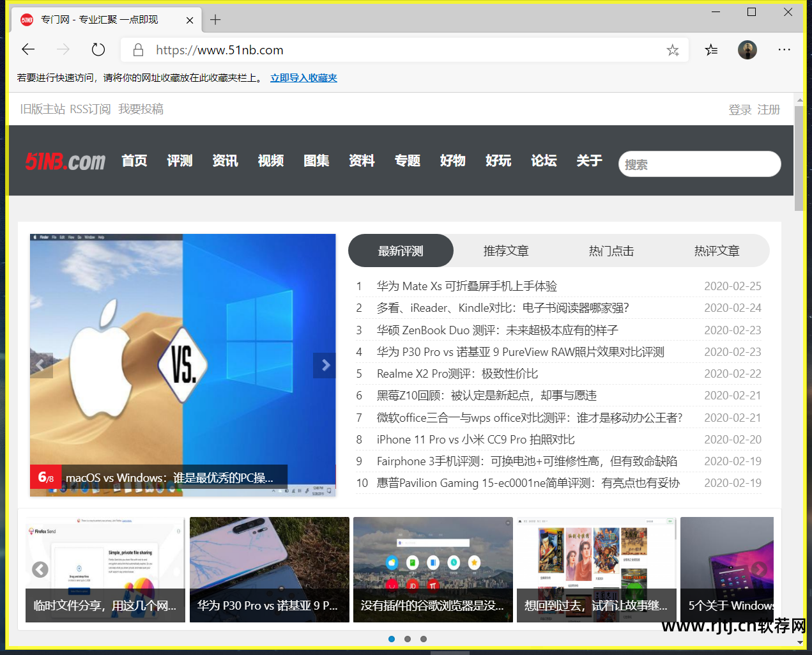Open 论坛 in navigation bar
Viewport: 812px width, 655px height.
544,161
